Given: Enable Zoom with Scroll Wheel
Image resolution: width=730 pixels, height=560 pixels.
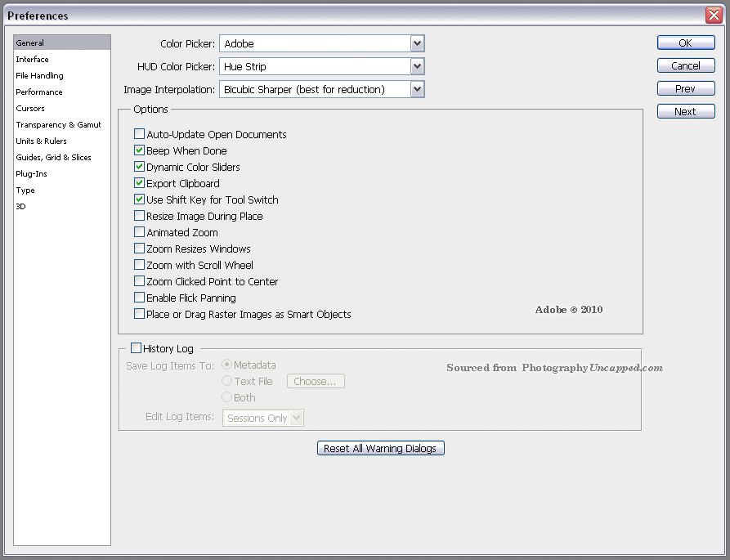Looking at the screenshot, I should click(139, 265).
